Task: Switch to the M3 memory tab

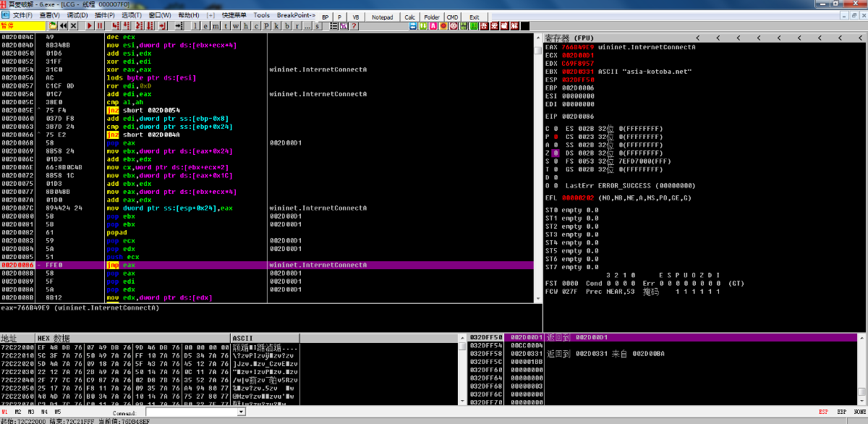Action: pyautogui.click(x=32, y=412)
